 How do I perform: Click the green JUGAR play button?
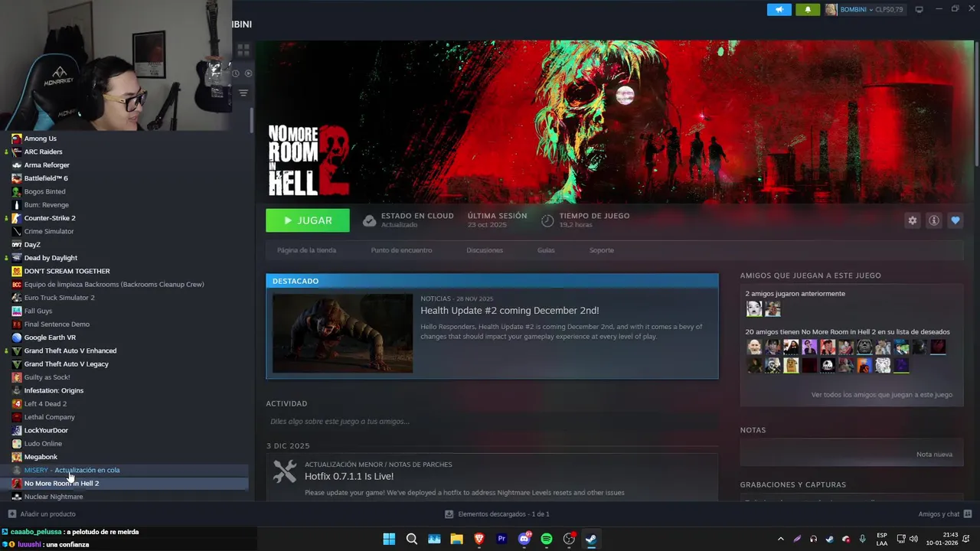point(308,220)
